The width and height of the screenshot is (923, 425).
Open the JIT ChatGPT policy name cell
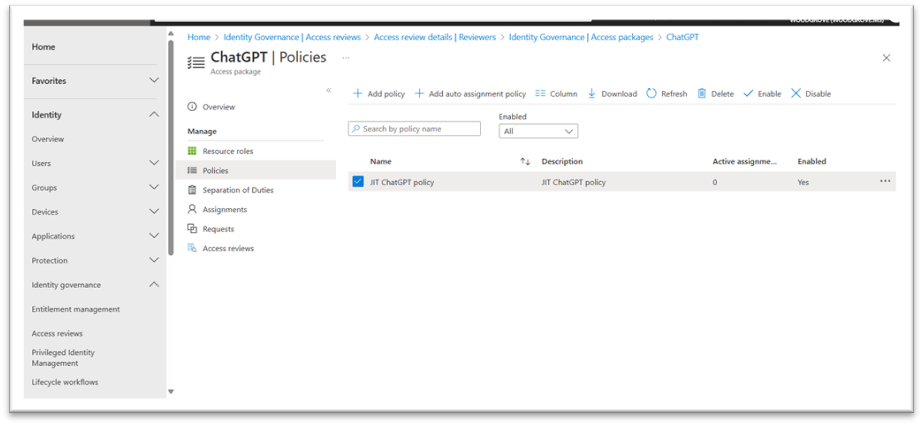pyautogui.click(x=402, y=182)
